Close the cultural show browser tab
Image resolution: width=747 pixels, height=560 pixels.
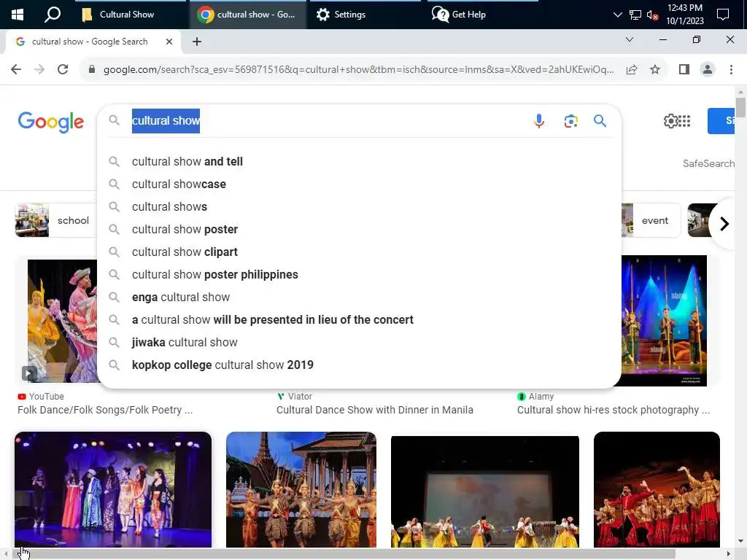click(x=169, y=42)
